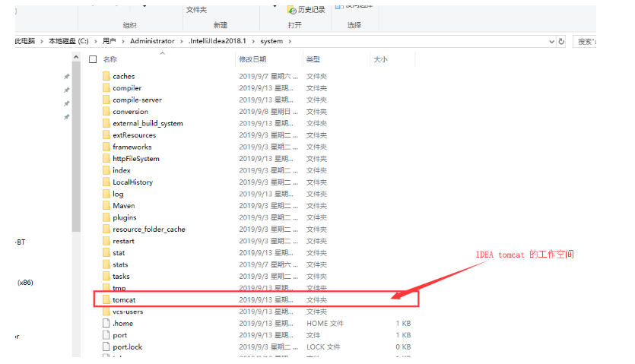Select the httpFileSystem folder icon

[106, 158]
